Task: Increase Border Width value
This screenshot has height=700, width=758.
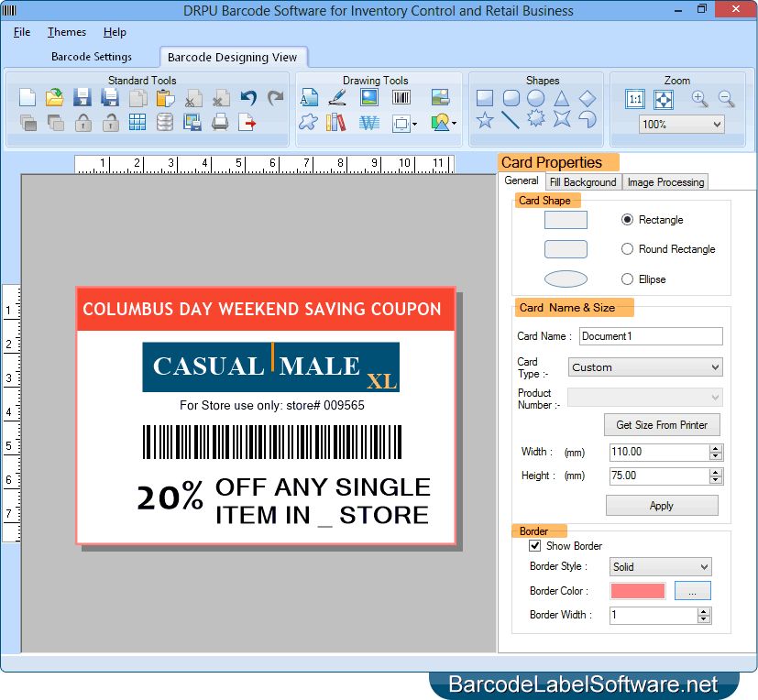Action: coord(704,612)
